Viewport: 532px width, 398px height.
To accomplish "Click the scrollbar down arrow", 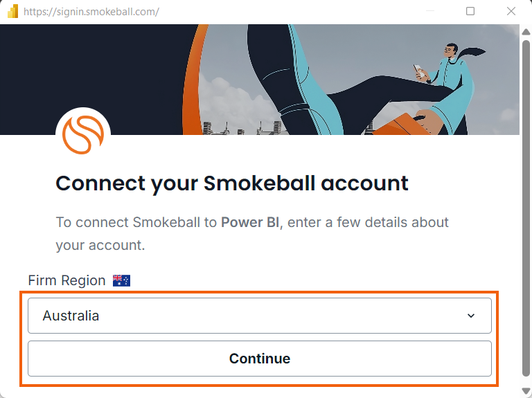I will click(x=526, y=391).
